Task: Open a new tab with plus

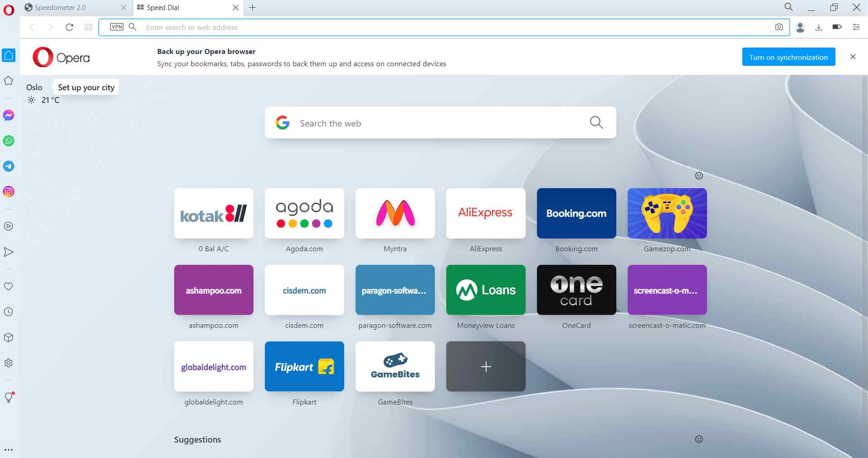Action: pyautogui.click(x=253, y=8)
